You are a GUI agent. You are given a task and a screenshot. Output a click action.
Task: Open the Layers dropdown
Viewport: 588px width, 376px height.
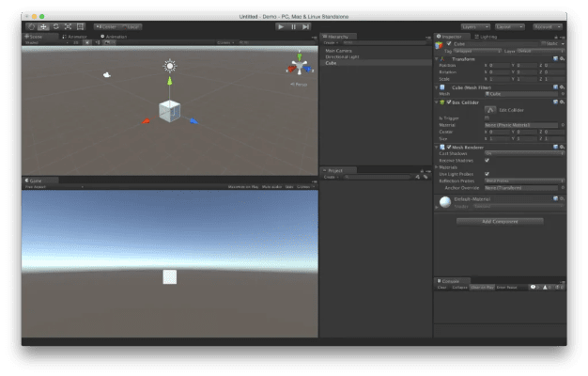pyautogui.click(x=475, y=26)
